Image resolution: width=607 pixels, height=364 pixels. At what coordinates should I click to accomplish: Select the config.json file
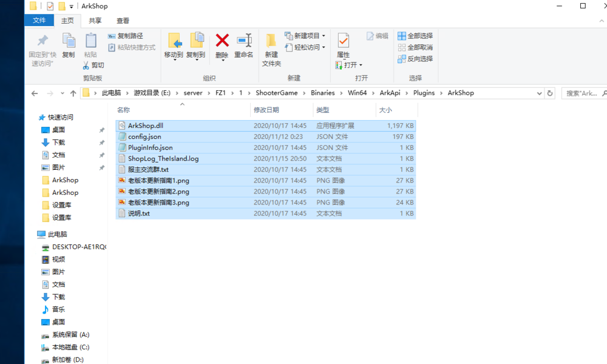pos(144,136)
